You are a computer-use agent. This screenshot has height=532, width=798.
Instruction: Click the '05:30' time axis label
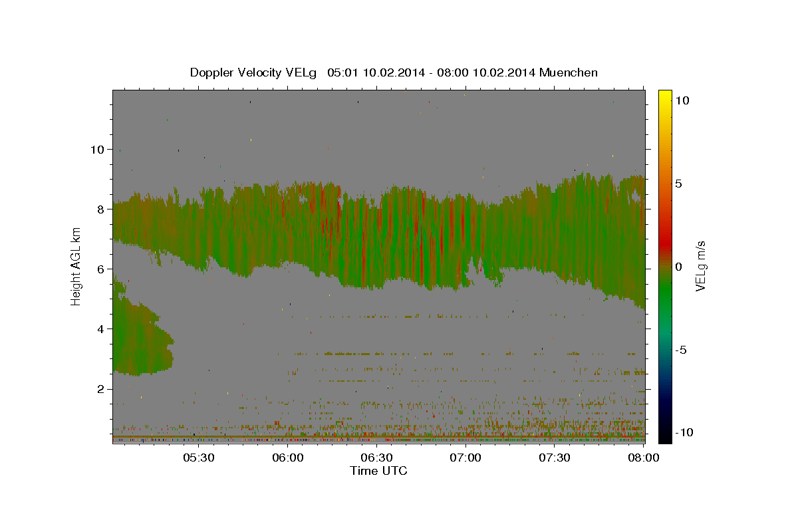click(x=198, y=458)
